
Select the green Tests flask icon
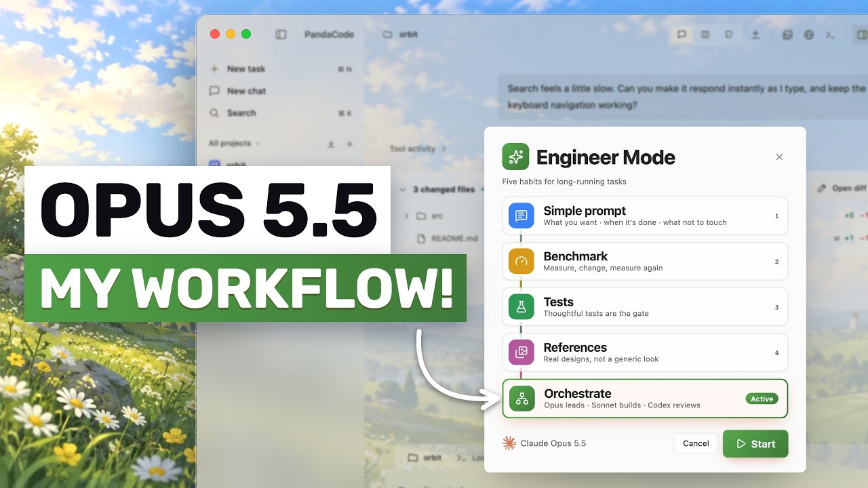tap(521, 307)
